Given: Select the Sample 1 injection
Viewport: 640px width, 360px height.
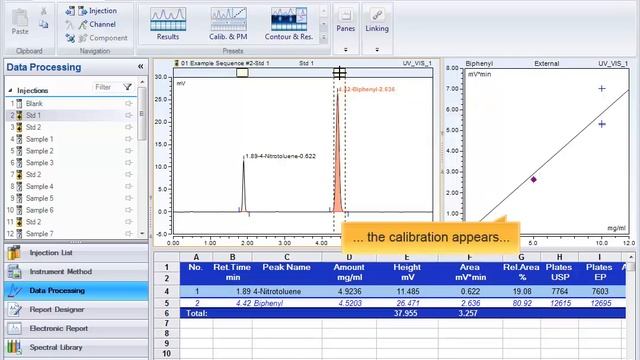Looking at the screenshot, I should coord(71,139).
